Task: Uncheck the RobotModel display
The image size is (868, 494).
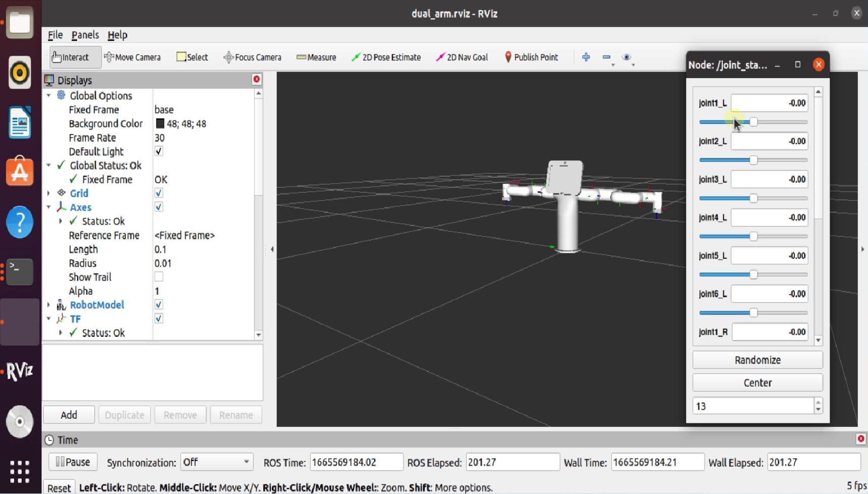Action: coord(159,304)
